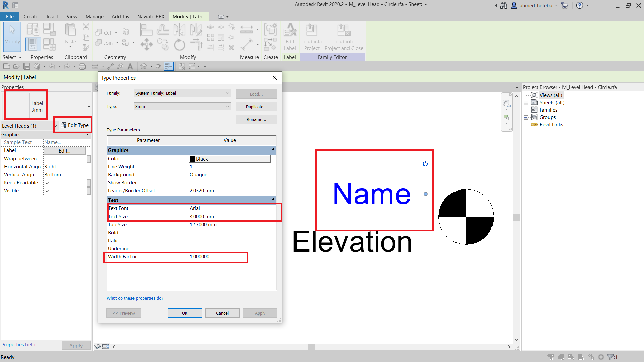The width and height of the screenshot is (644, 362).
Task: Check the Show Border option
Action: 192,183
